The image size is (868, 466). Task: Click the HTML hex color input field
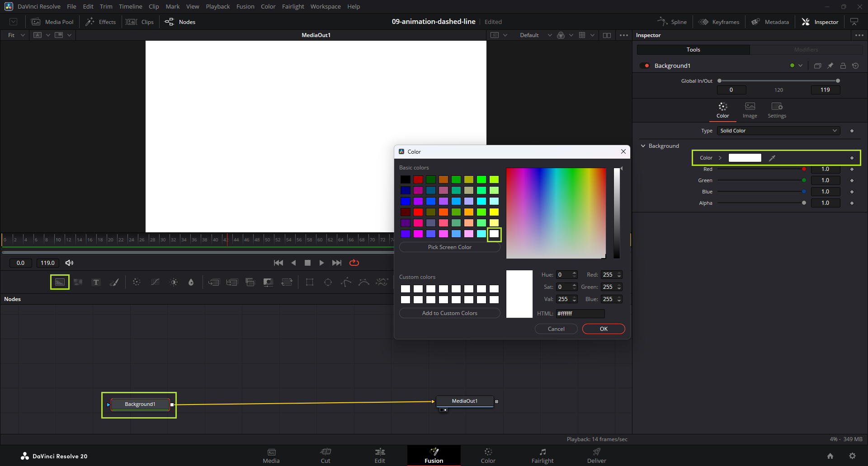click(580, 313)
